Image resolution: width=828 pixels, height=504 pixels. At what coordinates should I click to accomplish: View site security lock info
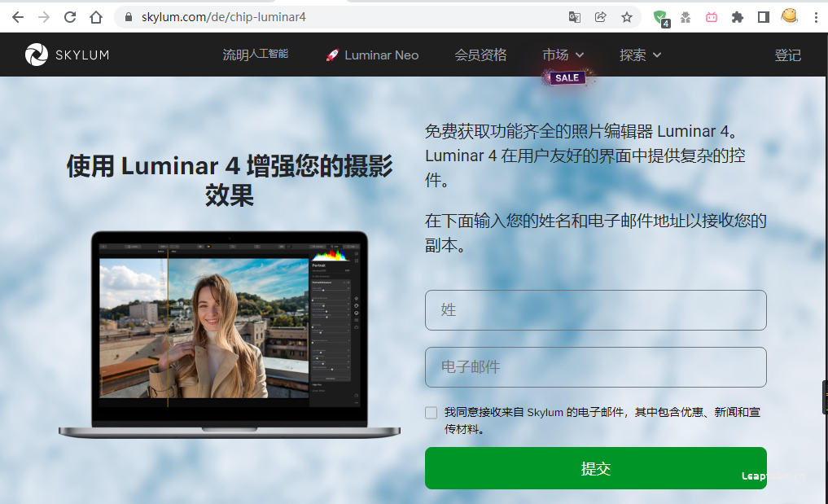(129, 17)
